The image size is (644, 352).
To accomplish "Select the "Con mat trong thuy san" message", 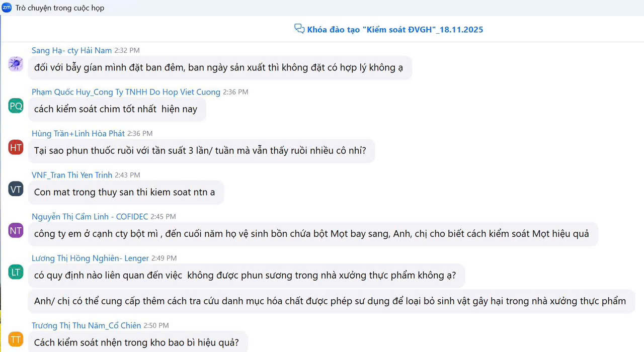I will pyautogui.click(x=125, y=193).
